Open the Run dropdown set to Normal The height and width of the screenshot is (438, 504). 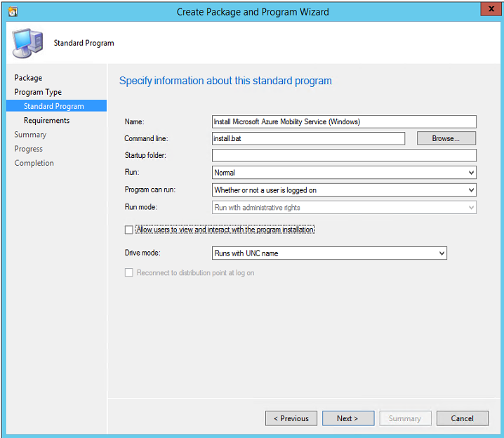pyautogui.click(x=344, y=173)
